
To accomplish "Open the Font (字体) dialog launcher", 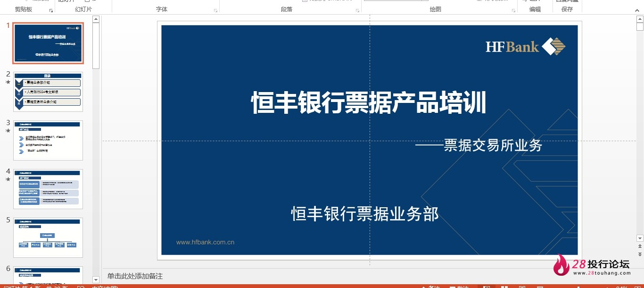I will [216, 10].
